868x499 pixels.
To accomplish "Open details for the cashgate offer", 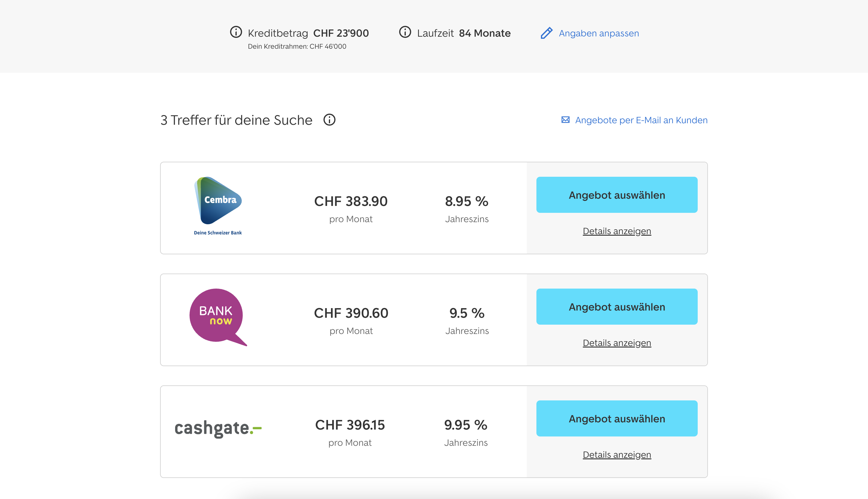I will pyautogui.click(x=616, y=455).
